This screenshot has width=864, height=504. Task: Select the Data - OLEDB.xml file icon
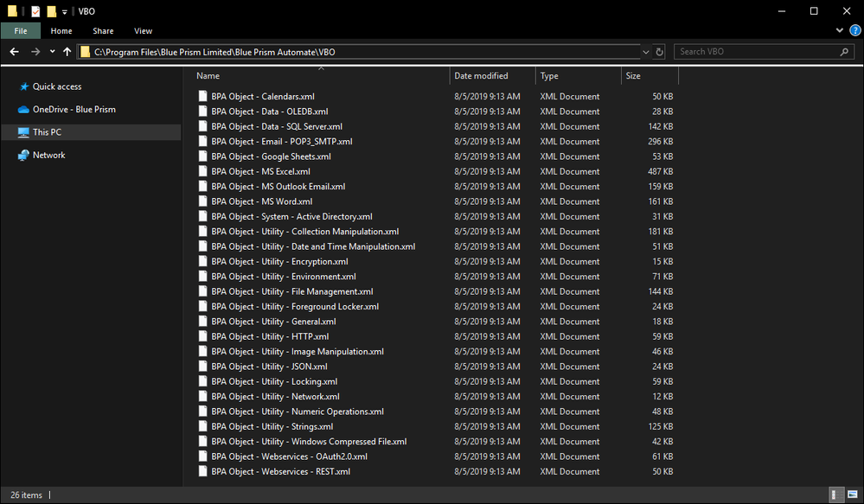(x=202, y=112)
